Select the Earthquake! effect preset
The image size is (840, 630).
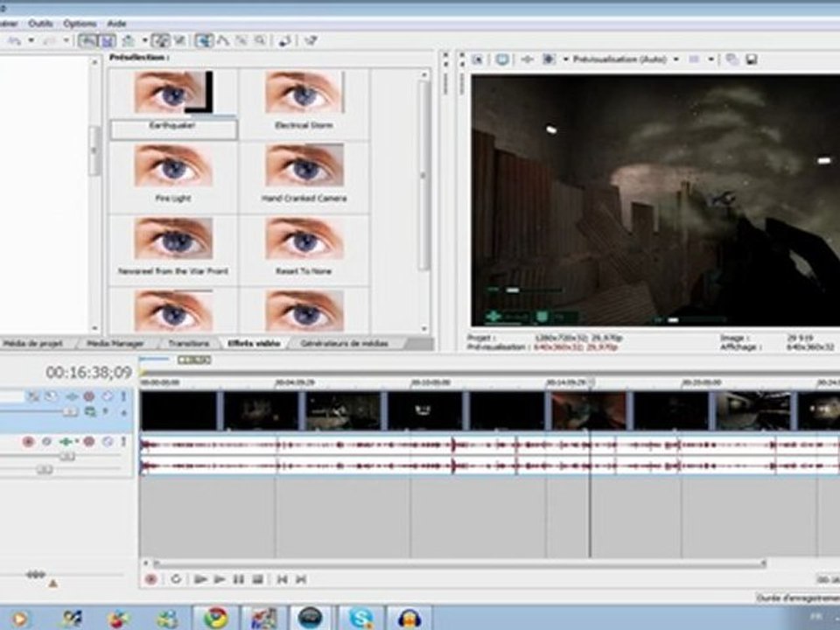coord(173,104)
